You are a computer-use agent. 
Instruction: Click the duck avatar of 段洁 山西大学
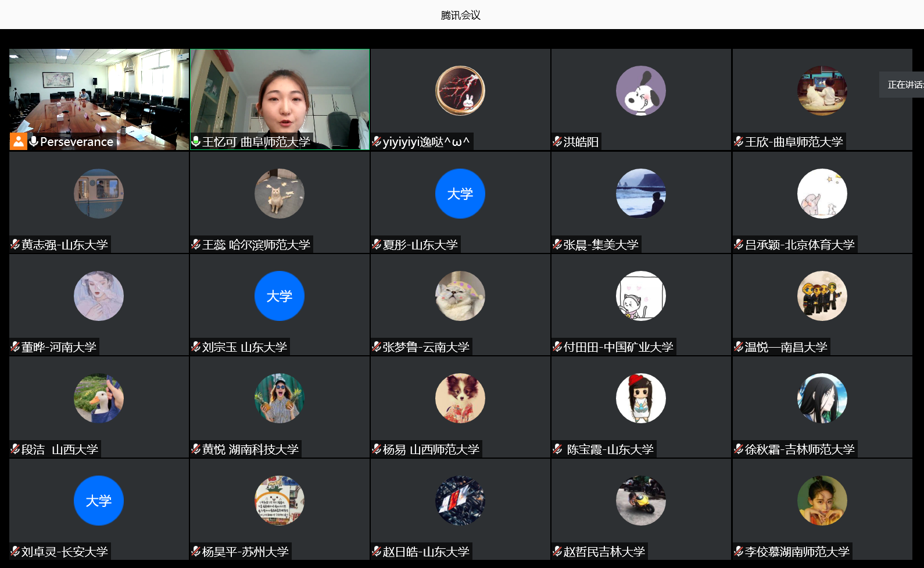coord(99,398)
